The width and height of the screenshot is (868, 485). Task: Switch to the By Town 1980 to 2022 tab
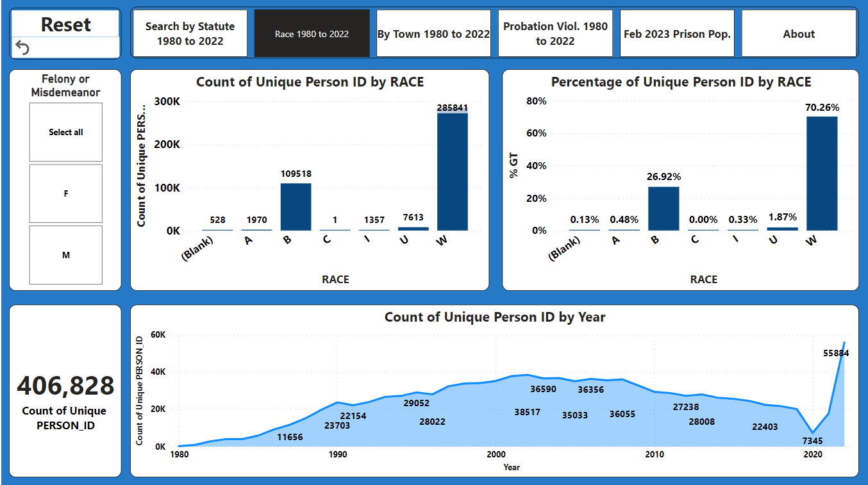coord(433,33)
